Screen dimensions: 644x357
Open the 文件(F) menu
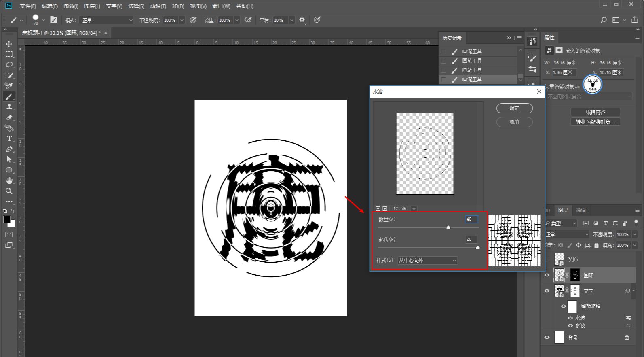click(28, 6)
